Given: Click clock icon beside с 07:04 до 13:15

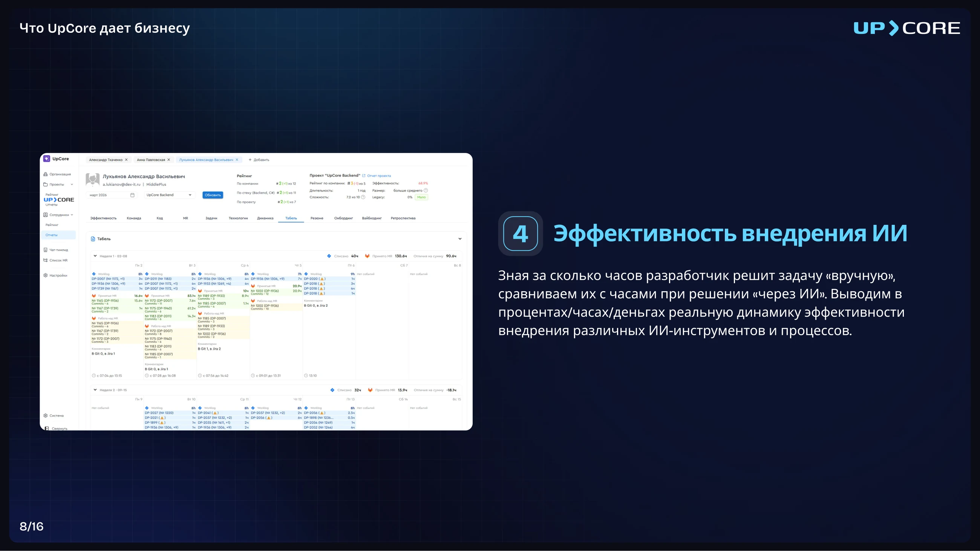Looking at the screenshot, I should coord(94,376).
